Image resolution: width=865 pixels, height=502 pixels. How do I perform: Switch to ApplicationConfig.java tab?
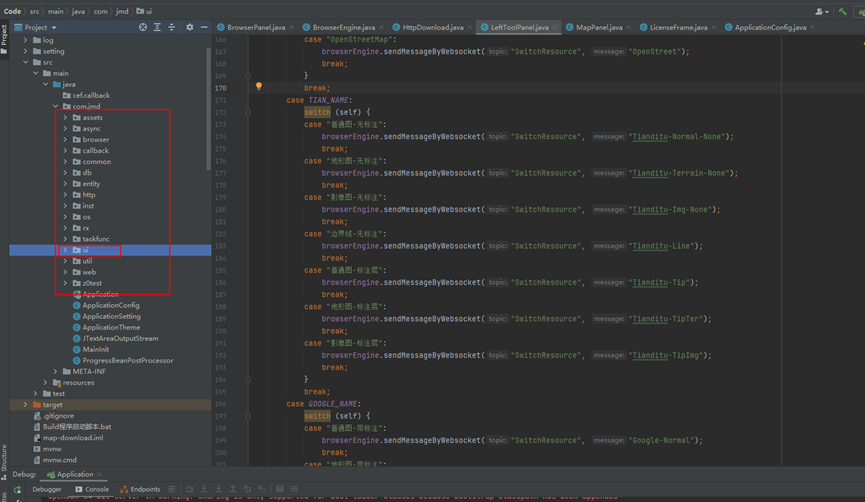pyautogui.click(x=770, y=27)
